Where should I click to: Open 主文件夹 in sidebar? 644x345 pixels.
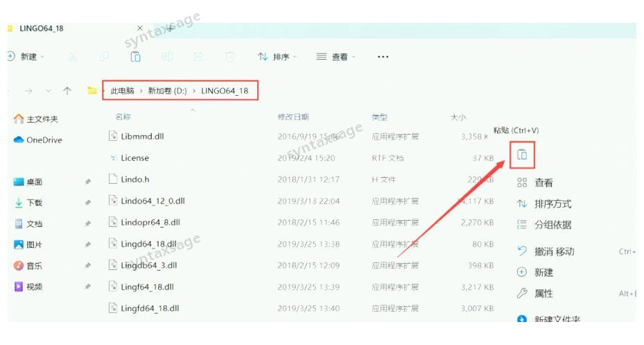pyautogui.click(x=36, y=119)
